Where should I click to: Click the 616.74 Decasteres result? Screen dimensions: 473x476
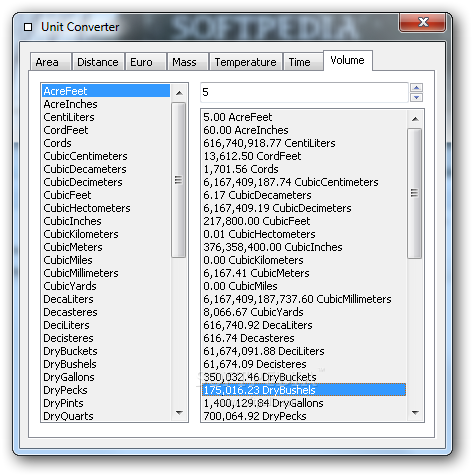coord(304,338)
